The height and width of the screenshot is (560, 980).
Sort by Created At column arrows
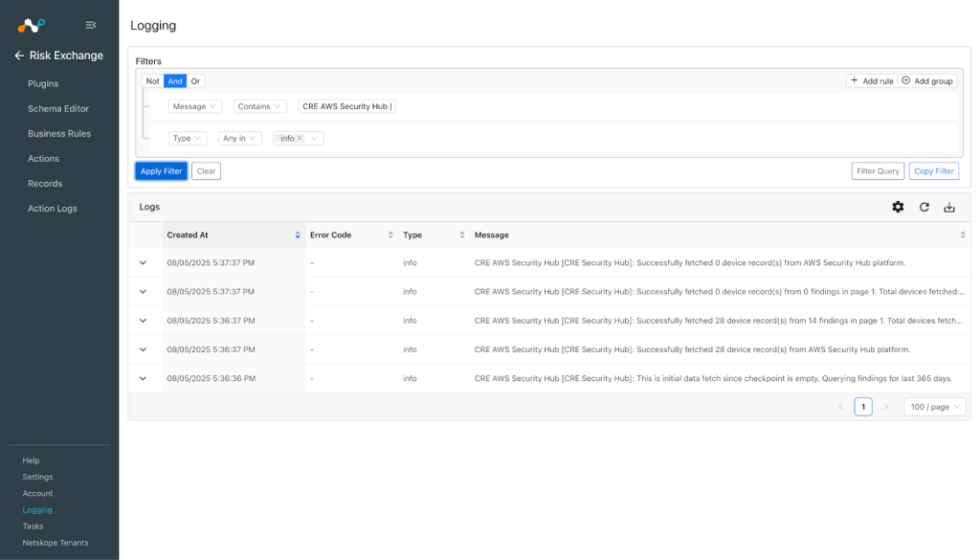298,235
